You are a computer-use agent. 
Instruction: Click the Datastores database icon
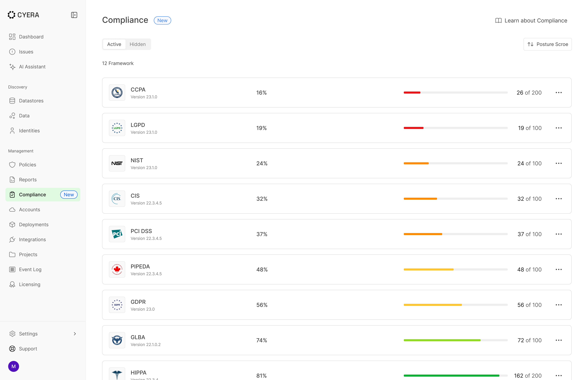pyautogui.click(x=12, y=101)
